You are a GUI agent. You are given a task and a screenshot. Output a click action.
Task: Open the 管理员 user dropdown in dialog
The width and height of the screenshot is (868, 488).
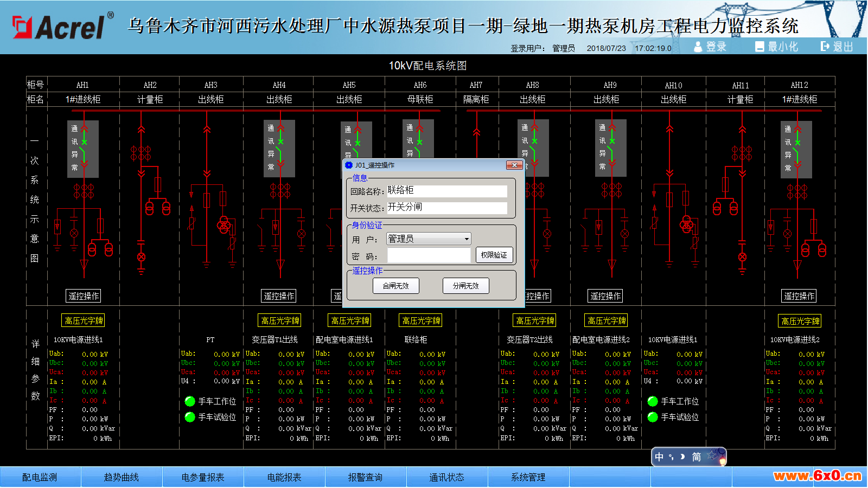pos(466,239)
